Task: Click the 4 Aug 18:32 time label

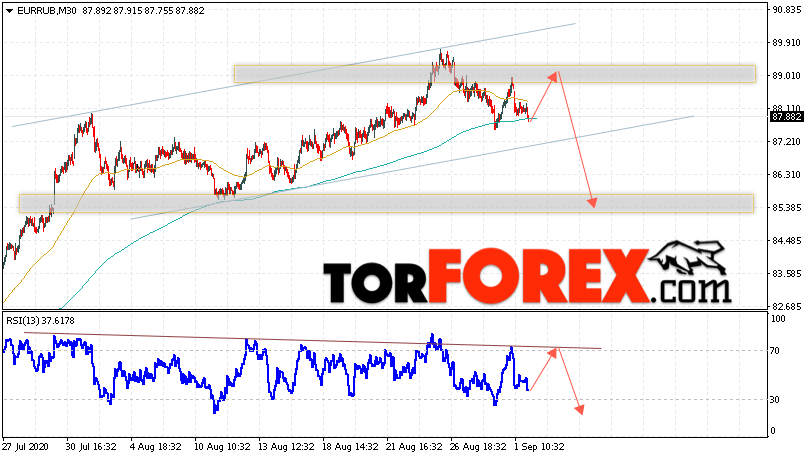Action: (x=156, y=447)
